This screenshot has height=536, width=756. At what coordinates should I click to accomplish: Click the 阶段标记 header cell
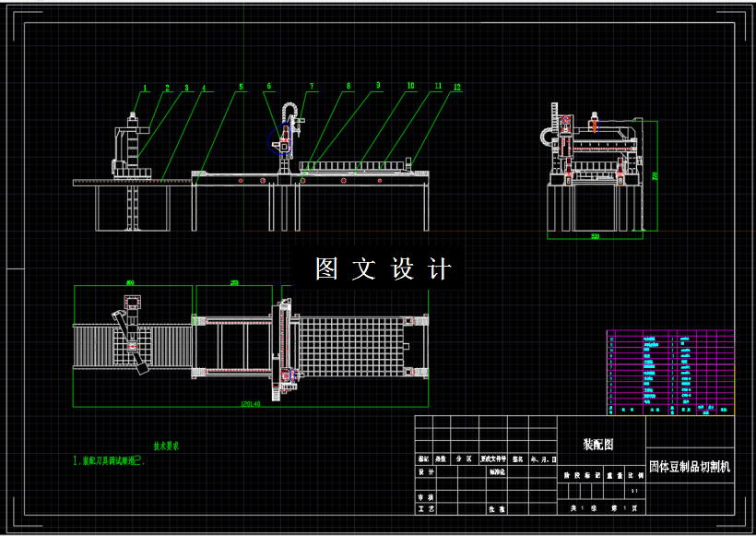(583, 475)
